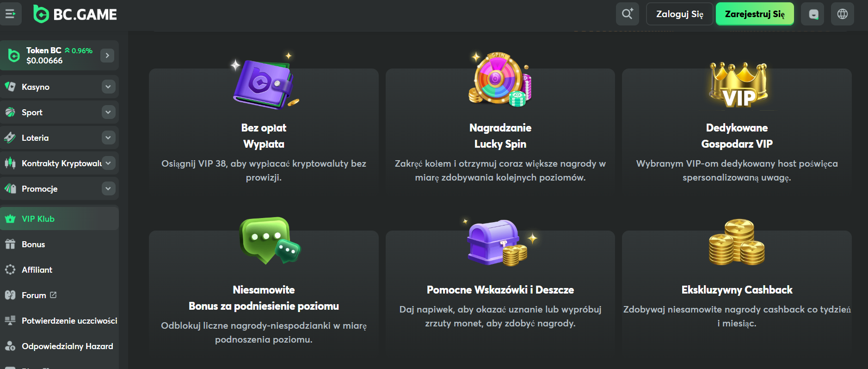Open the Token BC price arrow
This screenshot has height=369, width=868.
107,56
